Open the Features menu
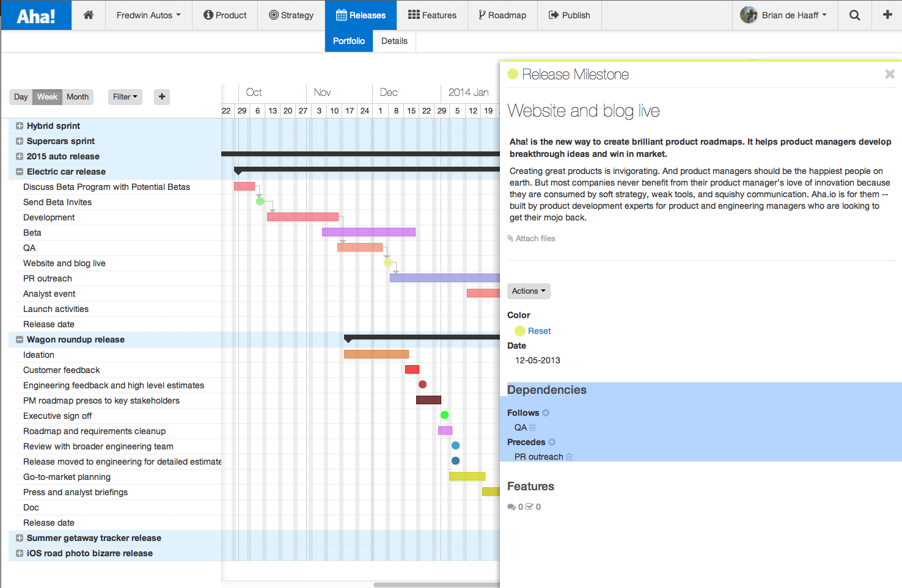Screen dimensions: 902x588 [x=432, y=15]
